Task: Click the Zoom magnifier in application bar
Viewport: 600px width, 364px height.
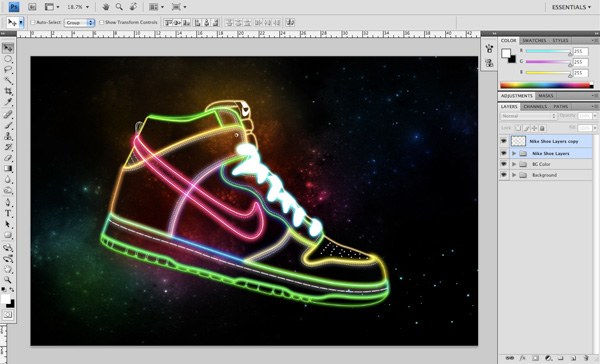Action: click(119, 7)
